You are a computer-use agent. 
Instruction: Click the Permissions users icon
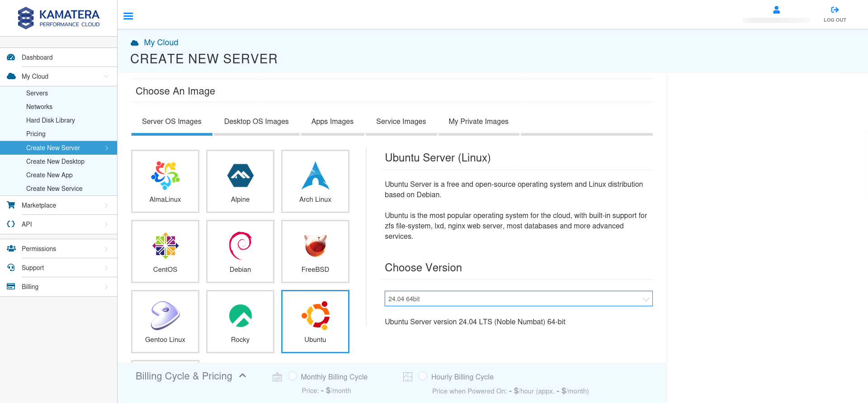pyautogui.click(x=11, y=249)
